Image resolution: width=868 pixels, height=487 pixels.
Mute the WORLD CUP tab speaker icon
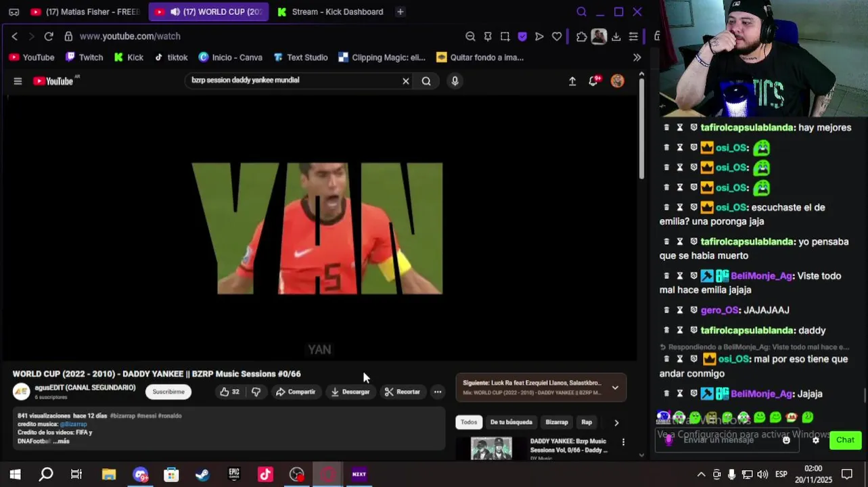coord(175,11)
